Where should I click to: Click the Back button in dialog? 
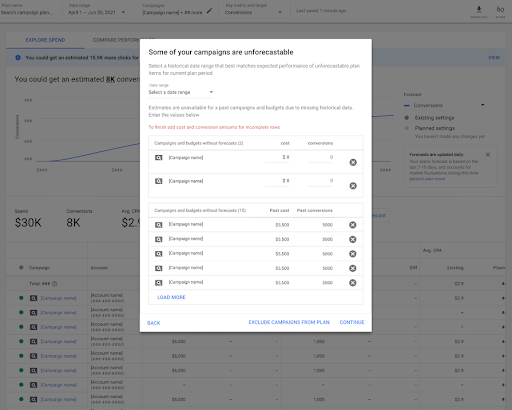point(154,323)
